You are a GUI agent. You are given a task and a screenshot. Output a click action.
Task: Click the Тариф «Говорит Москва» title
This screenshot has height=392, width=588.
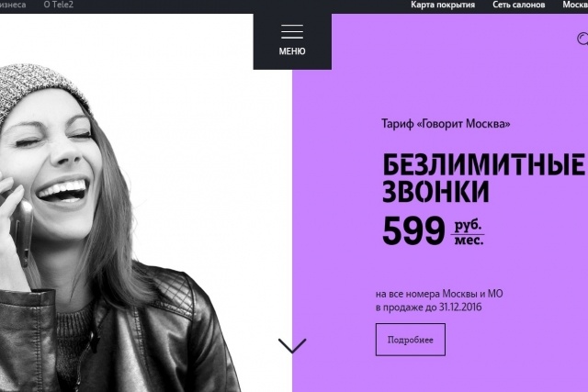(x=446, y=124)
